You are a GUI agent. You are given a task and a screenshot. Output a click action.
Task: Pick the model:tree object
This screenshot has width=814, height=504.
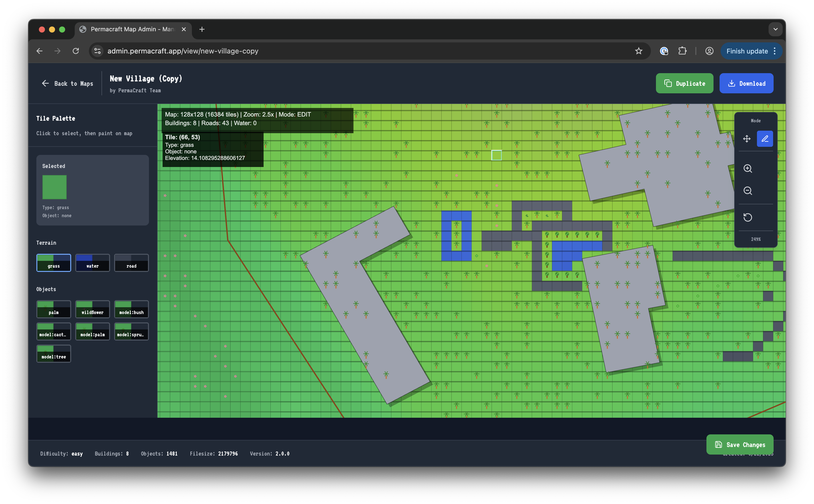54,353
